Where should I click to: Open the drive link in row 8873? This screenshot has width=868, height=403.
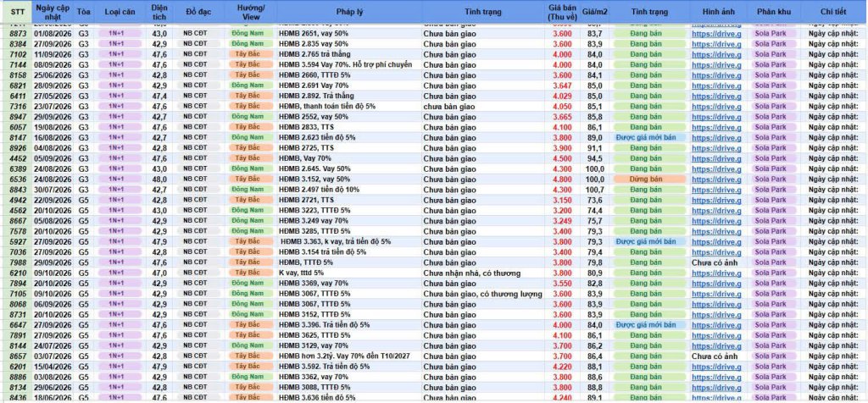click(x=716, y=34)
